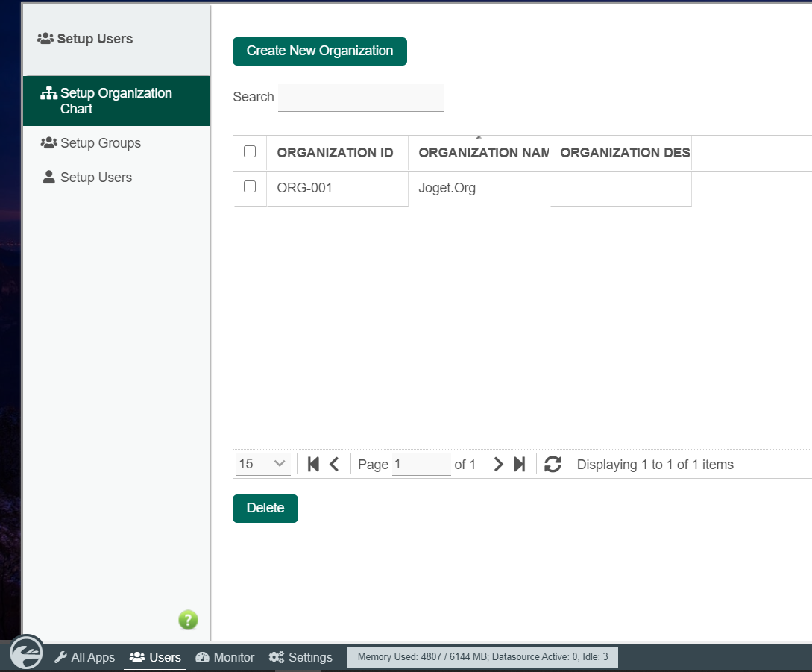Go to the previous page arrow
The image size is (812, 672).
334,465
